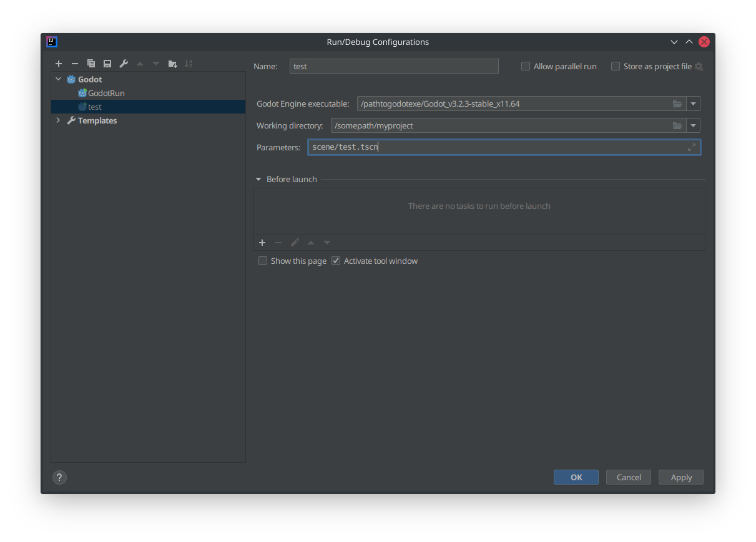This screenshot has width=756, height=542.
Task: Cancel the Run/Debug Configurations dialog
Action: (629, 477)
